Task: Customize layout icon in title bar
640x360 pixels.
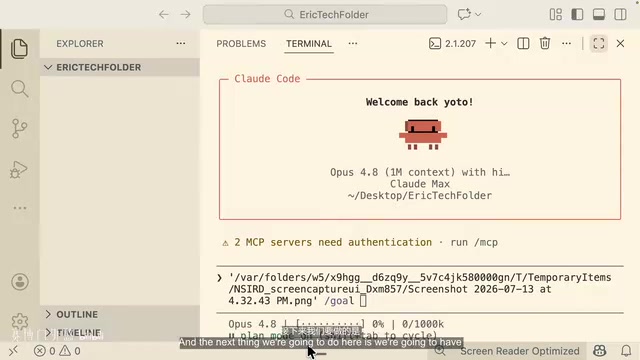Action: coord(556,15)
